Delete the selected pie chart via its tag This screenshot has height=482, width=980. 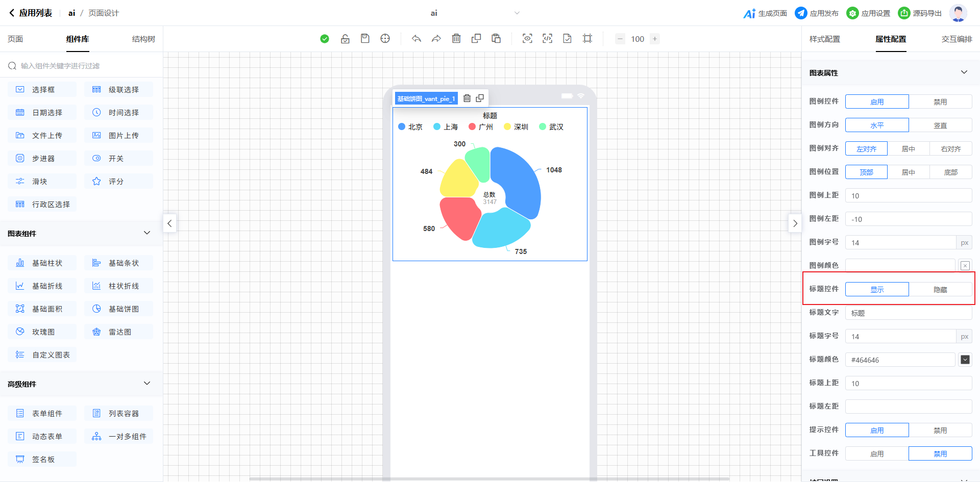(467, 98)
